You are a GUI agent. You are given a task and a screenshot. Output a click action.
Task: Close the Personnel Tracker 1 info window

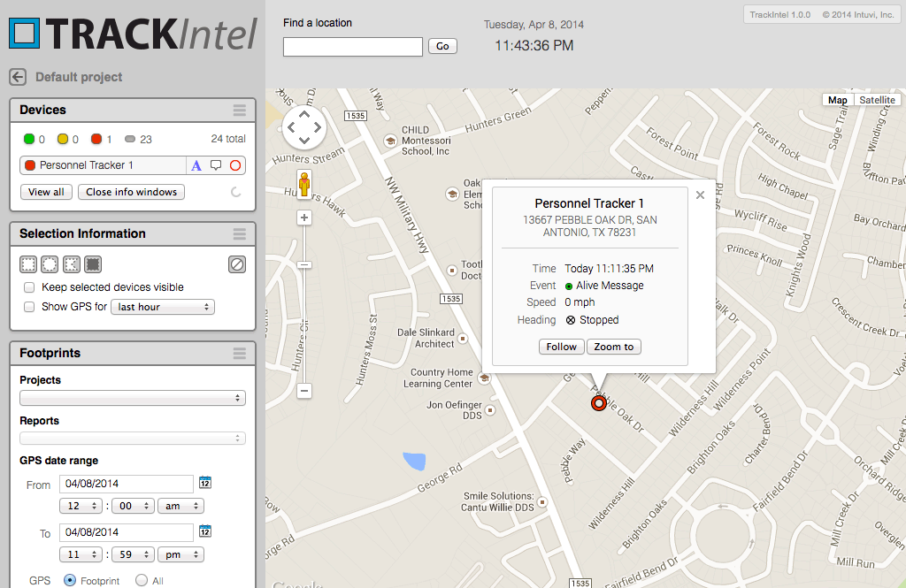click(701, 195)
